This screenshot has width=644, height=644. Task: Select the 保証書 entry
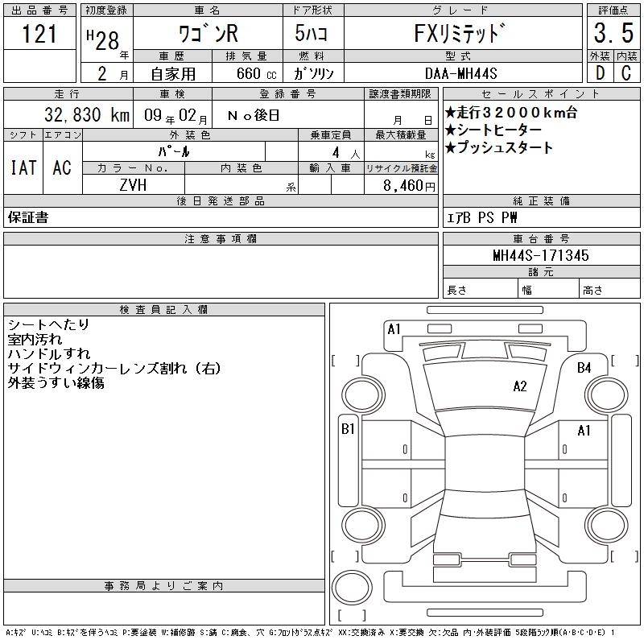pos(28,217)
